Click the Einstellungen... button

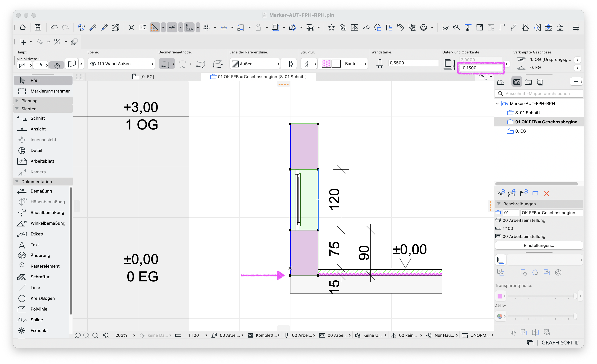pyautogui.click(x=539, y=245)
